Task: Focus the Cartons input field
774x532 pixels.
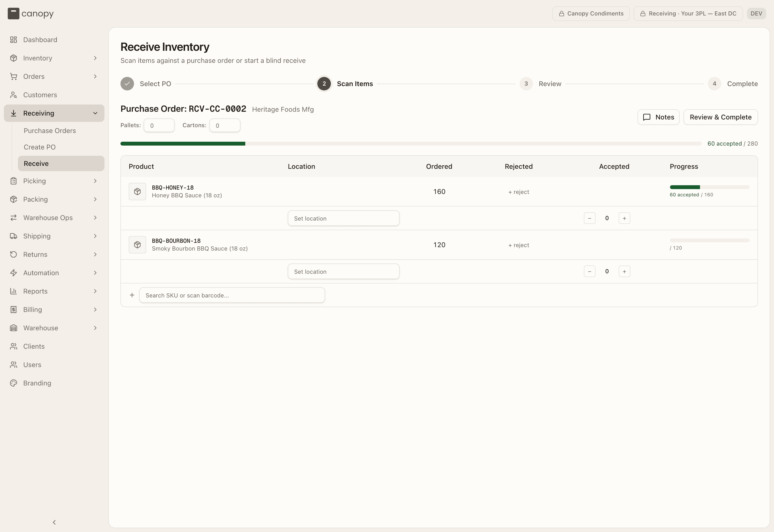Action: (x=225, y=126)
